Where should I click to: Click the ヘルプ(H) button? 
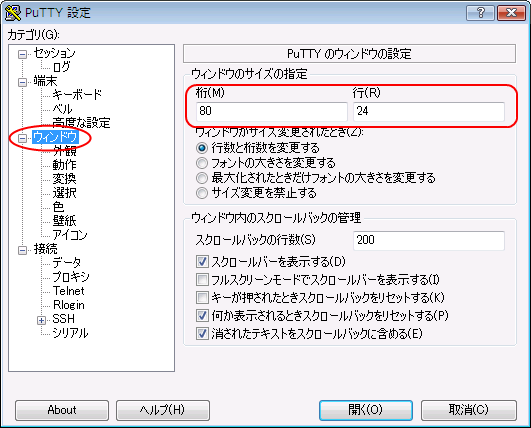pyautogui.click(x=163, y=410)
